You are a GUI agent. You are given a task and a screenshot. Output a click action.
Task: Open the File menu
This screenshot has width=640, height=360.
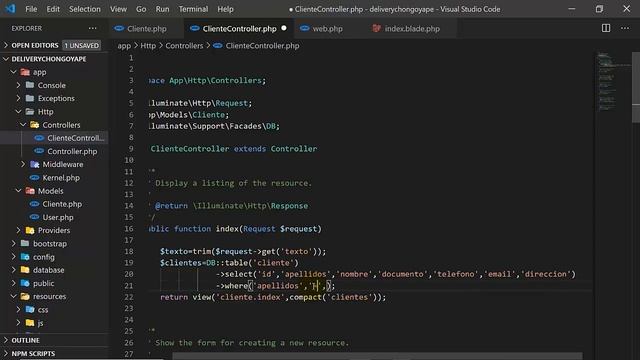(31, 9)
